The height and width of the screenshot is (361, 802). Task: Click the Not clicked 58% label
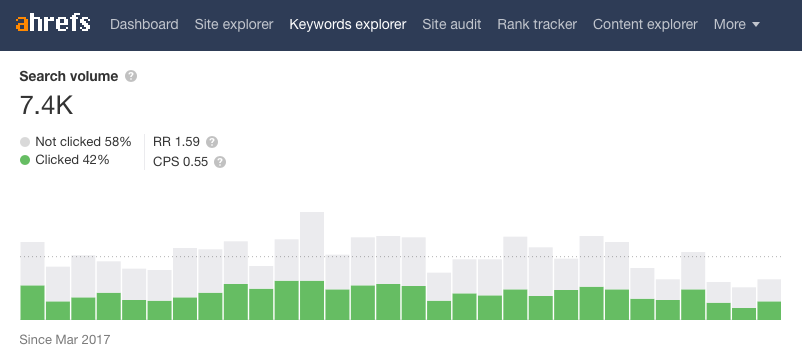pyautogui.click(x=83, y=142)
